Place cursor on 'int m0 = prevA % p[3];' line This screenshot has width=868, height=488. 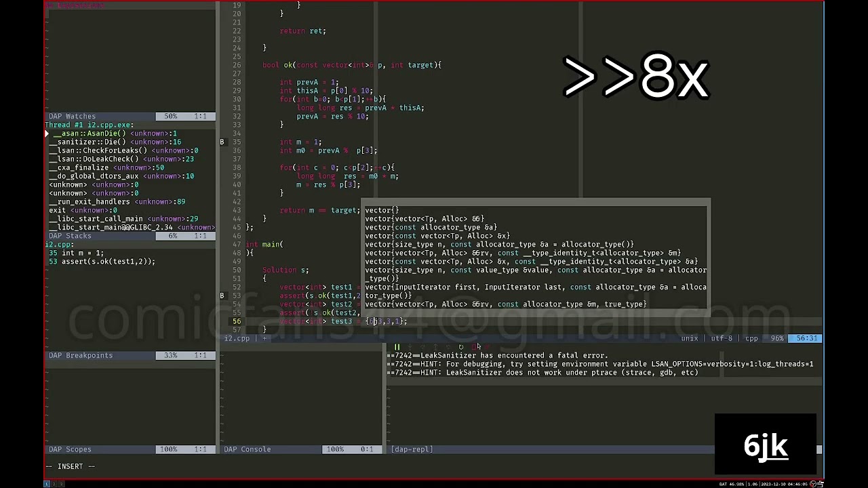(x=328, y=150)
